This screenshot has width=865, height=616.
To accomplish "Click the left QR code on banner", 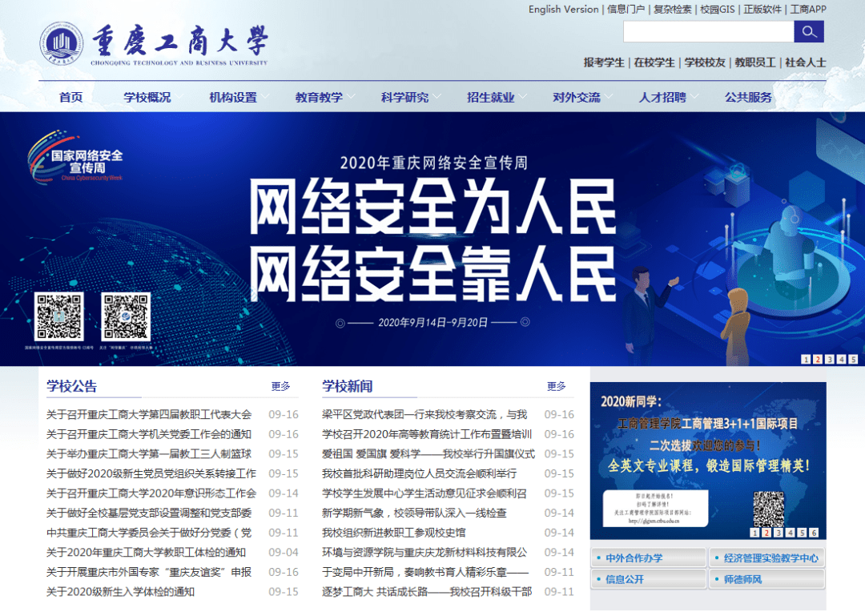I will pos(59,316).
